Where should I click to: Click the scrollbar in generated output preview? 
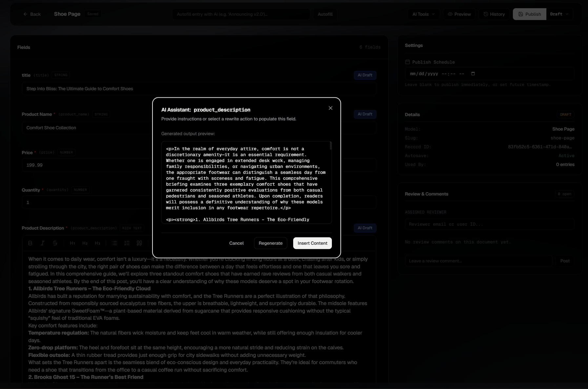331,146
